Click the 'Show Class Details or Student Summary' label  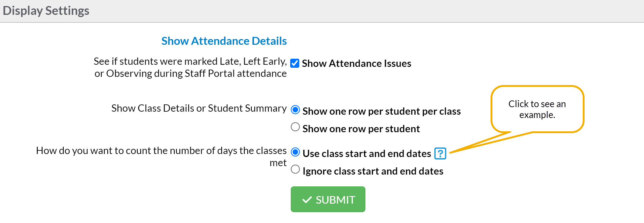coord(199,108)
